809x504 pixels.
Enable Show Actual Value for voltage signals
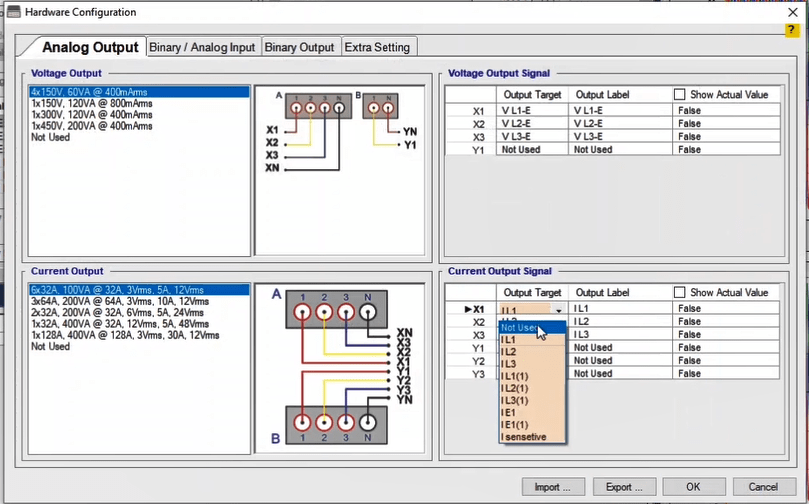click(680, 95)
